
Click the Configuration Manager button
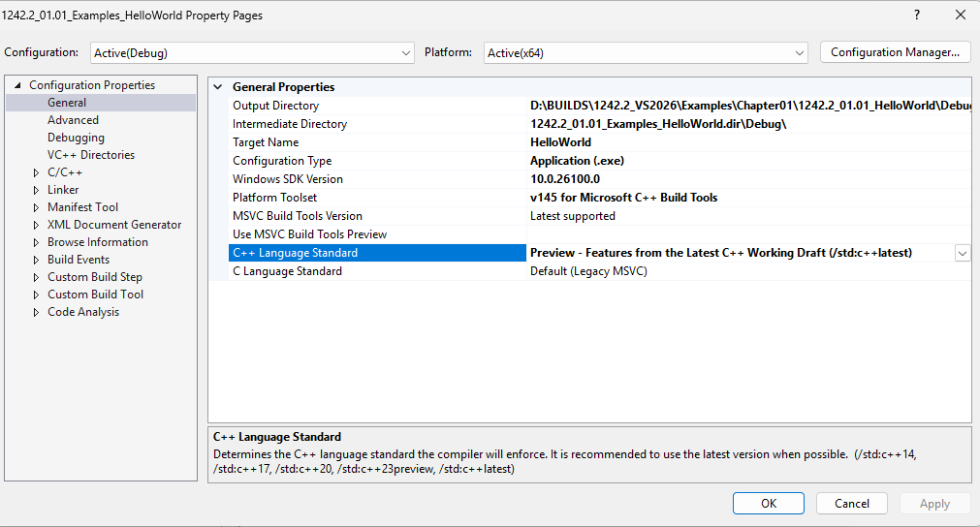coord(895,52)
